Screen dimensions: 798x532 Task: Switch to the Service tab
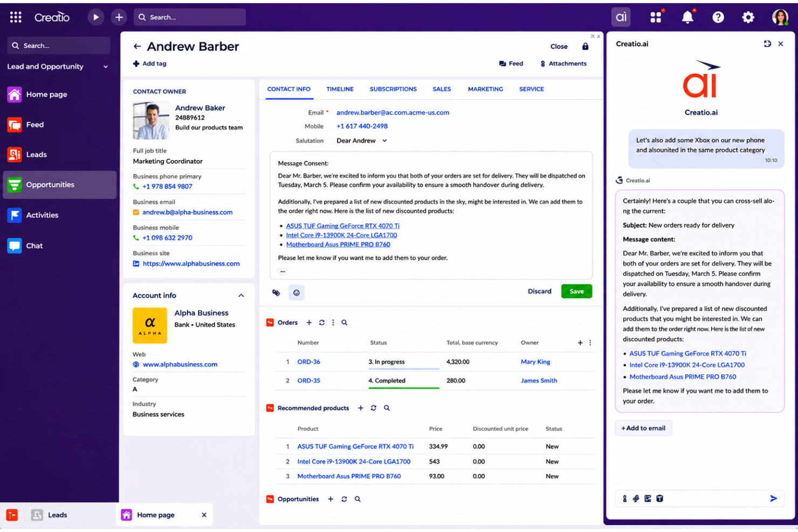click(531, 89)
